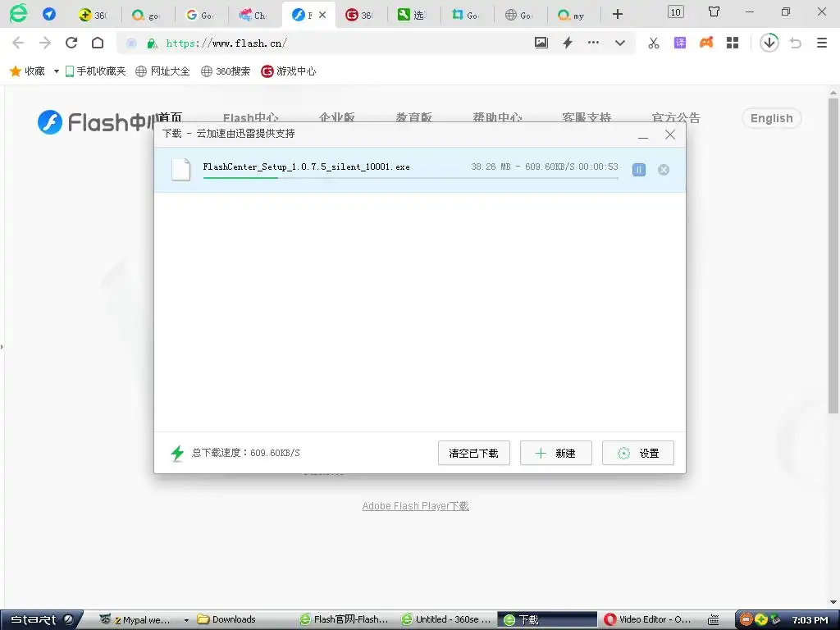This screenshot has width=840, height=630.
Task: Click the picture mode icon in address bar
Action: pos(541,43)
